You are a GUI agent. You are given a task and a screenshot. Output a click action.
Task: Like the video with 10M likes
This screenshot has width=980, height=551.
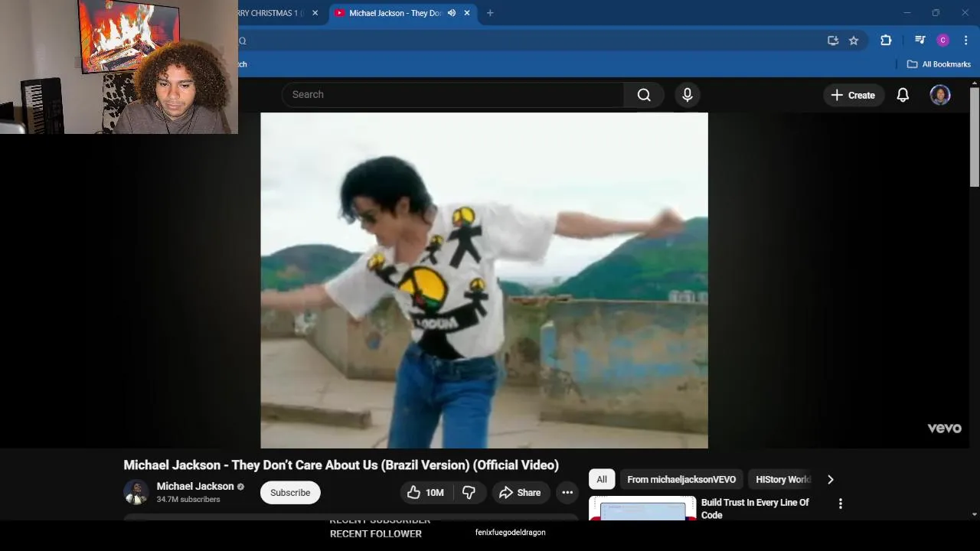[x=426, y=493]
